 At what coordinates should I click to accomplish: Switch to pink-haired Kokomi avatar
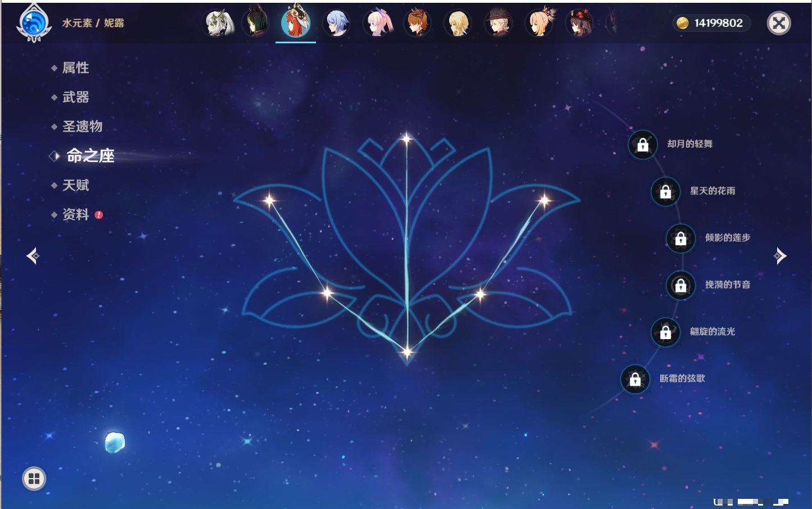(x=378, y=23)
